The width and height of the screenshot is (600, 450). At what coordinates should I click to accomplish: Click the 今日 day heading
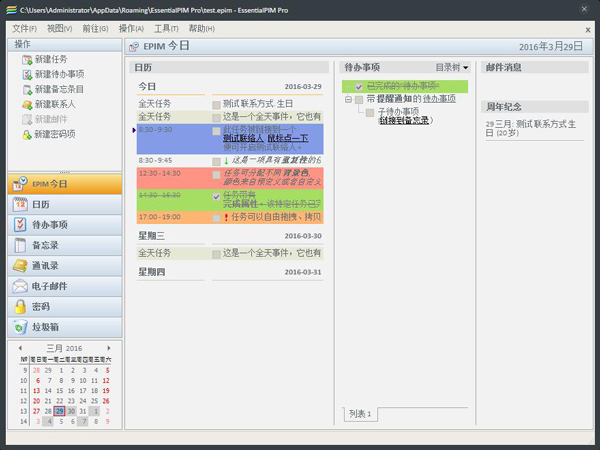click(x=147, y=87)
